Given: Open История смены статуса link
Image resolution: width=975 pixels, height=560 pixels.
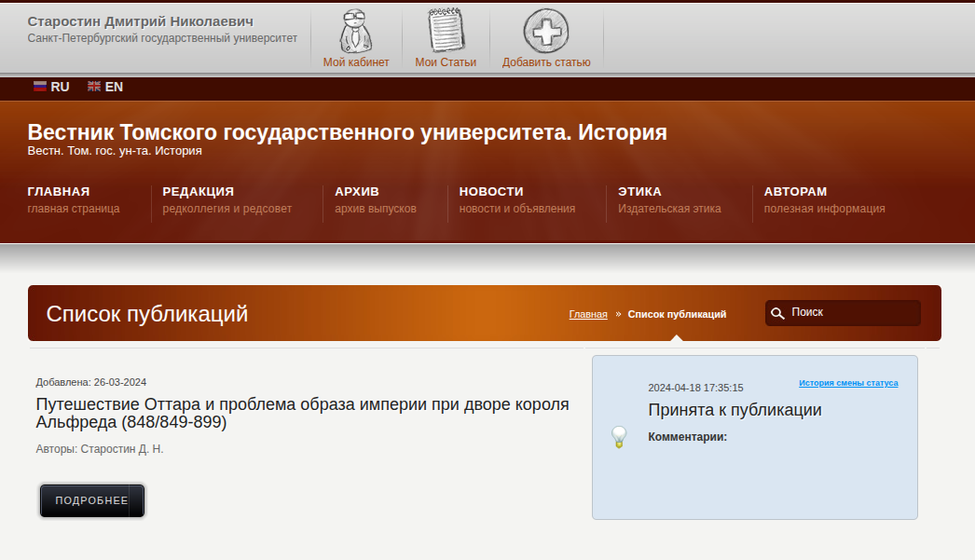Looking at the screenshot, I should [848, 383].
